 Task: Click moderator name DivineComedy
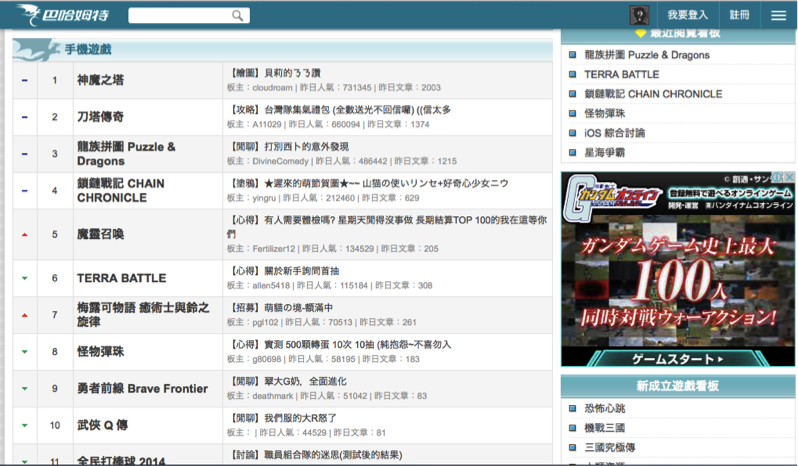(280, 161)
